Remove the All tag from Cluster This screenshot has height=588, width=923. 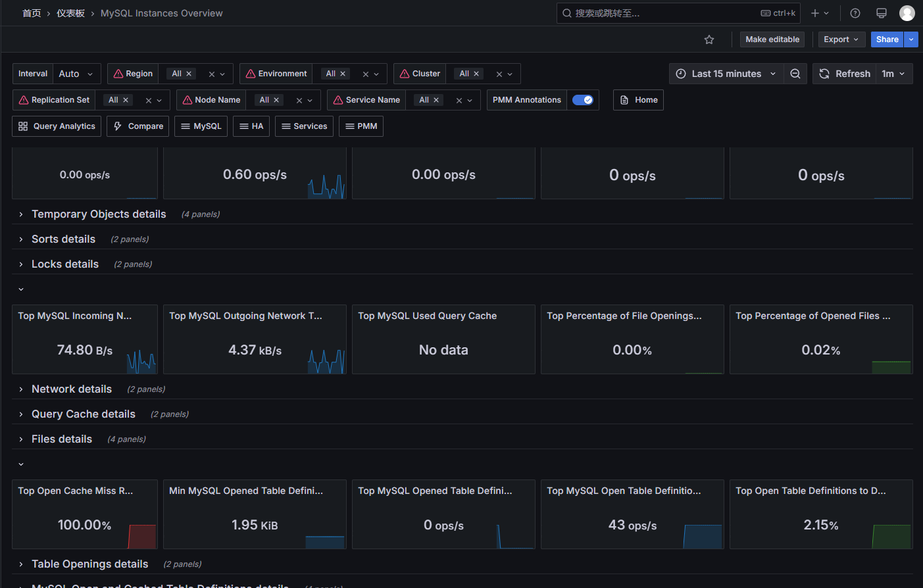click(476, 74)
